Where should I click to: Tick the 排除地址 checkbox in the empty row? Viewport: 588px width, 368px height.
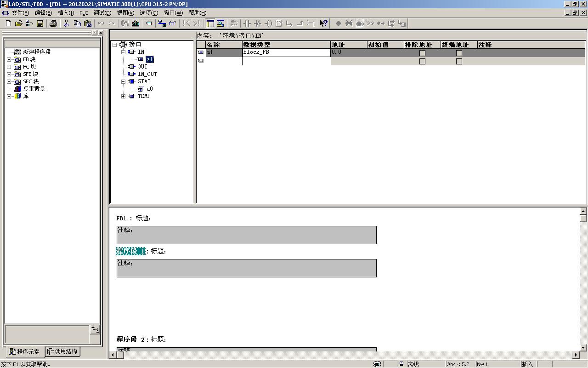[422, 61]
